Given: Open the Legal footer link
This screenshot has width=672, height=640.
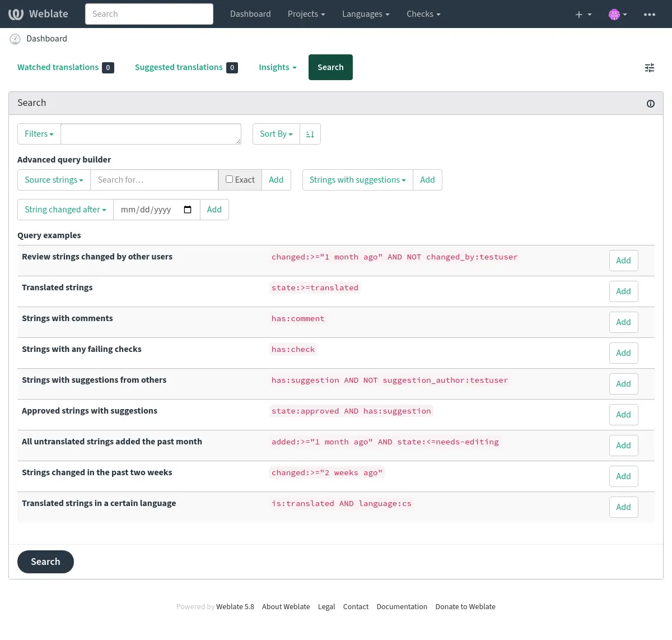Looking at the screenshot, I should coord(326,607).
